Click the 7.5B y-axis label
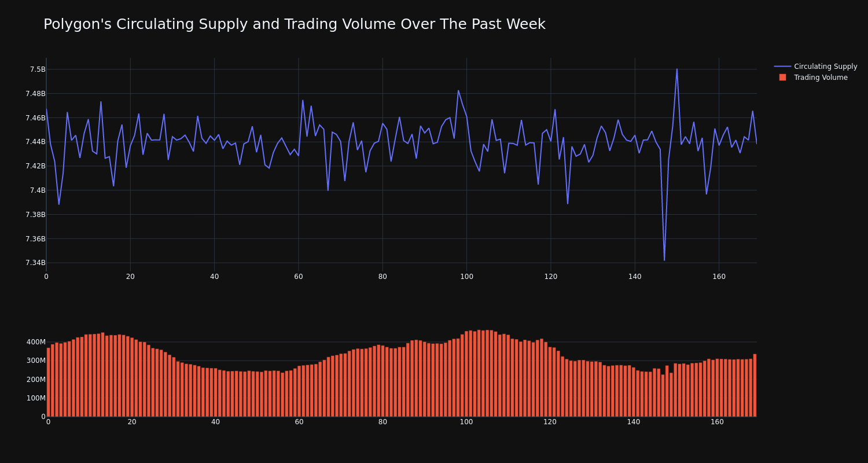 [38, 69]
